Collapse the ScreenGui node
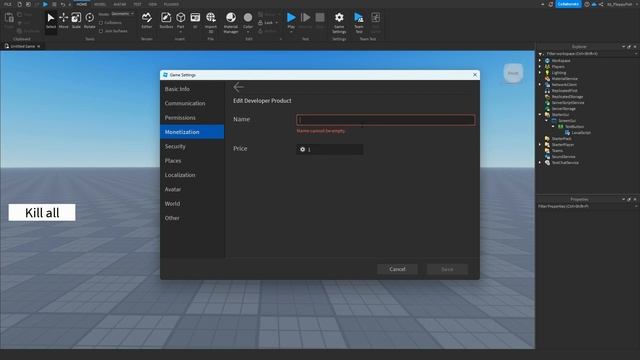 tap(547, 121)
